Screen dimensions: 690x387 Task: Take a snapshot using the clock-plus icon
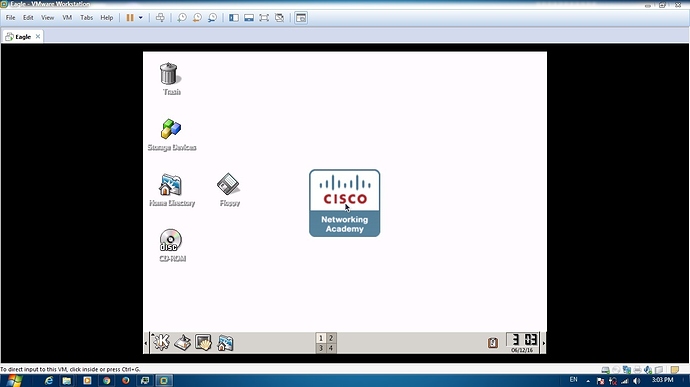[182, 18]
